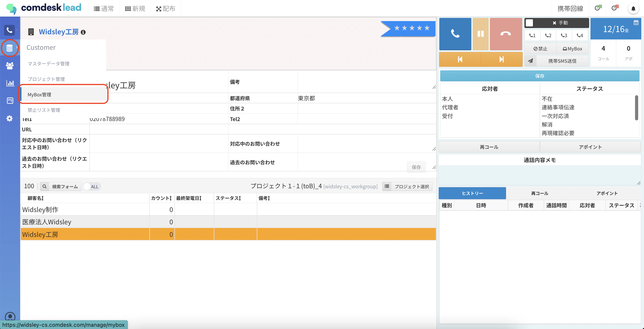
Task: Select 連絡事項伝達 status
Action: [x=558, y=107]
